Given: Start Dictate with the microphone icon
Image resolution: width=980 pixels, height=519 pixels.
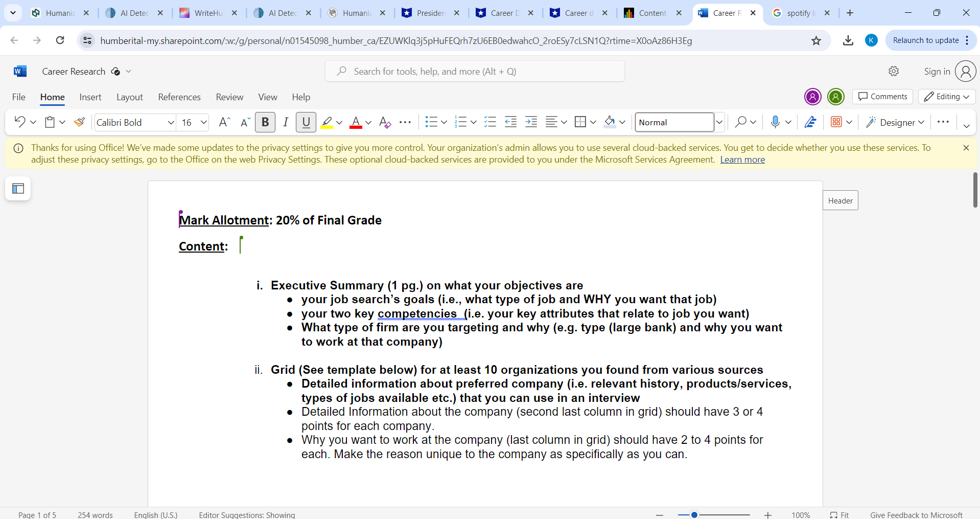Looking at the screenshot, I should click(x=775, y=122).
